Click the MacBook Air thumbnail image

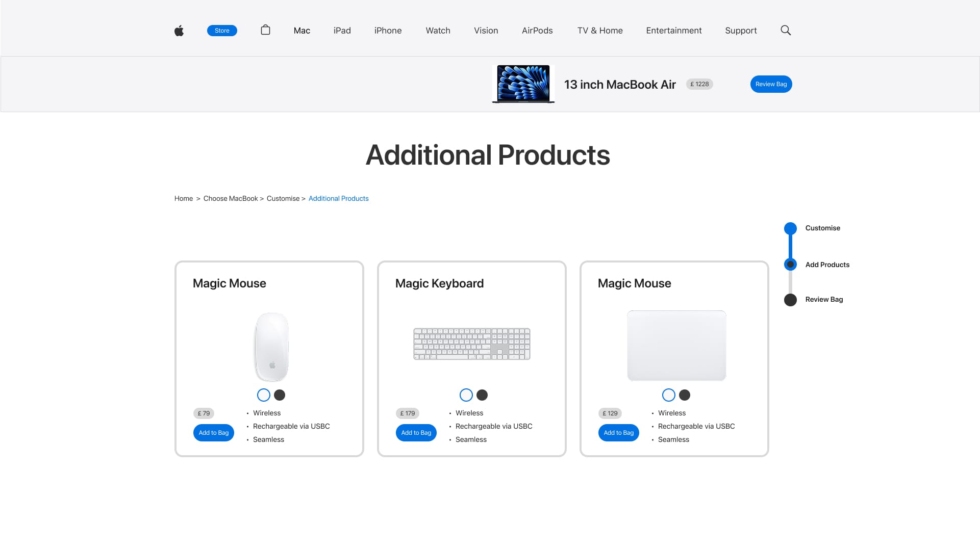coord(523,84)
